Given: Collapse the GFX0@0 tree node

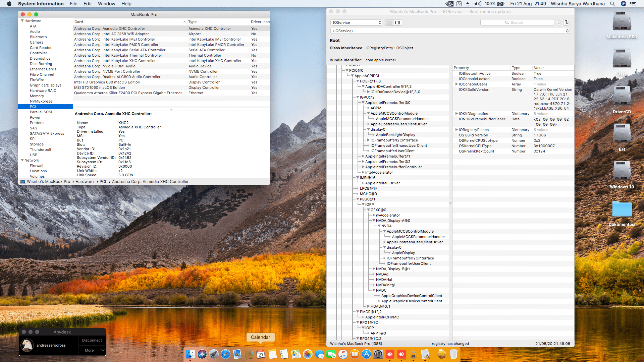Looking at the screenshot, I should [x=368, y=210].
